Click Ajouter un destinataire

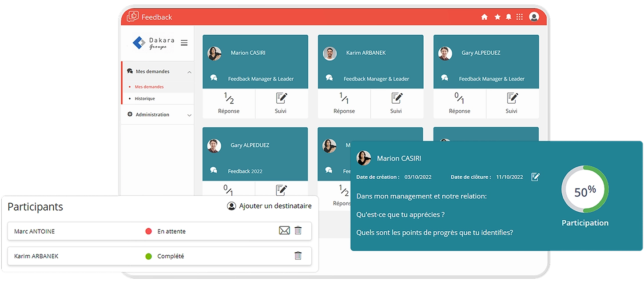click(x=270, y=206)
